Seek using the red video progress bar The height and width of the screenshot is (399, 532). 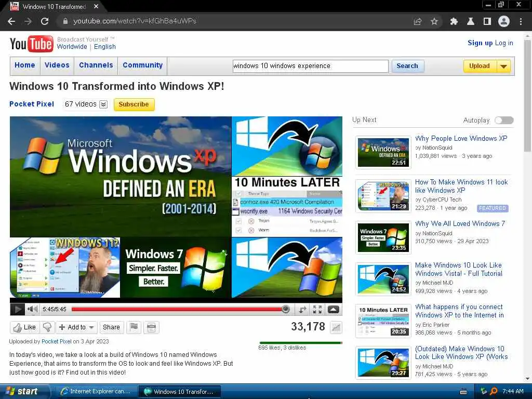(179, 309)
